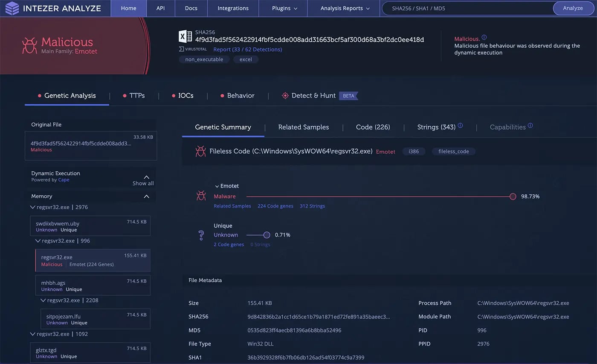Open the Detect & Hunt tab
This screenshot has width=597, height=364.
[x=313, y=95]
